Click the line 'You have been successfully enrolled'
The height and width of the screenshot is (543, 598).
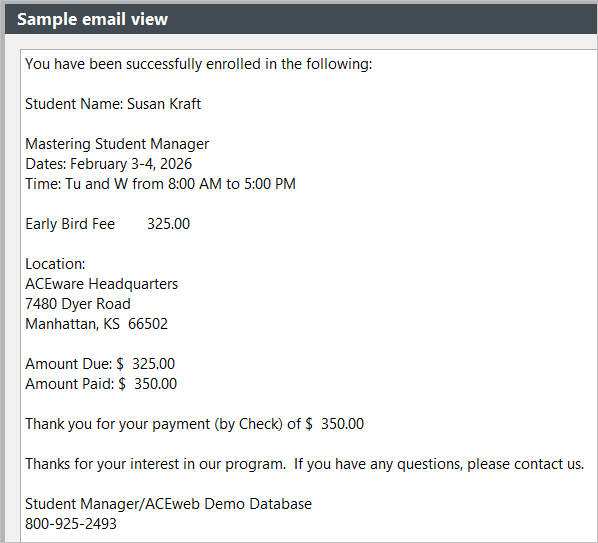tap(198, 64)
